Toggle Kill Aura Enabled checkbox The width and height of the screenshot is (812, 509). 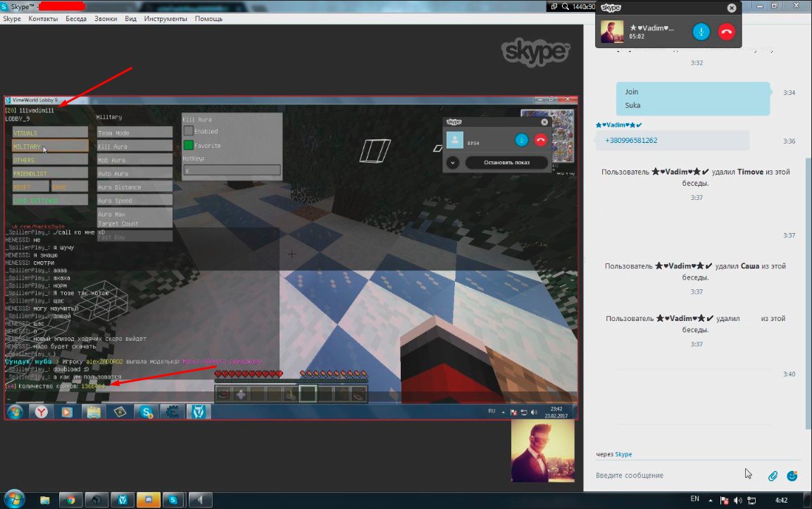[189, 131]
